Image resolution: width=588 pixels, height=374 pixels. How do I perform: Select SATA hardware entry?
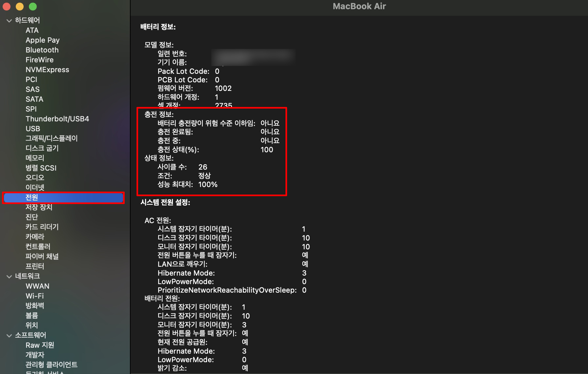click(34, 99)
